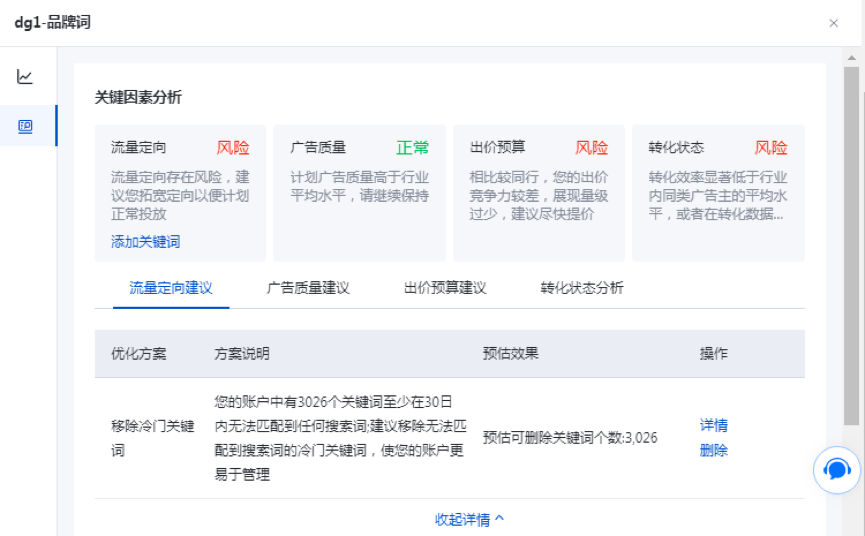Click the 预估效果 column header

point(510,354)
